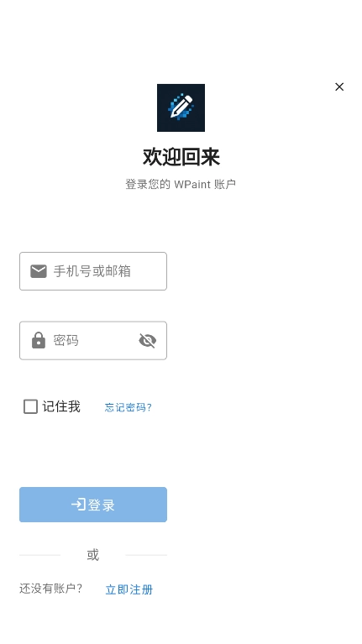
Task: Toggle password visibility with the eye icon
Action: (148, 341)
